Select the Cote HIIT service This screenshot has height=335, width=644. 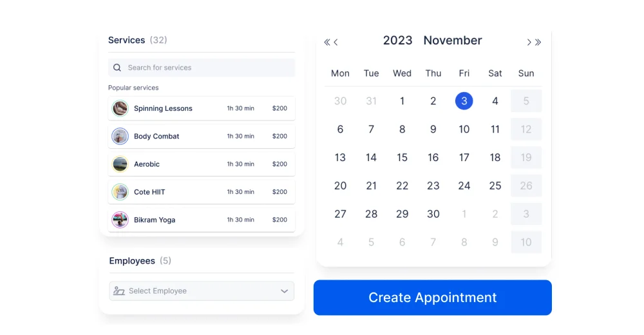[x=202, y=192]
